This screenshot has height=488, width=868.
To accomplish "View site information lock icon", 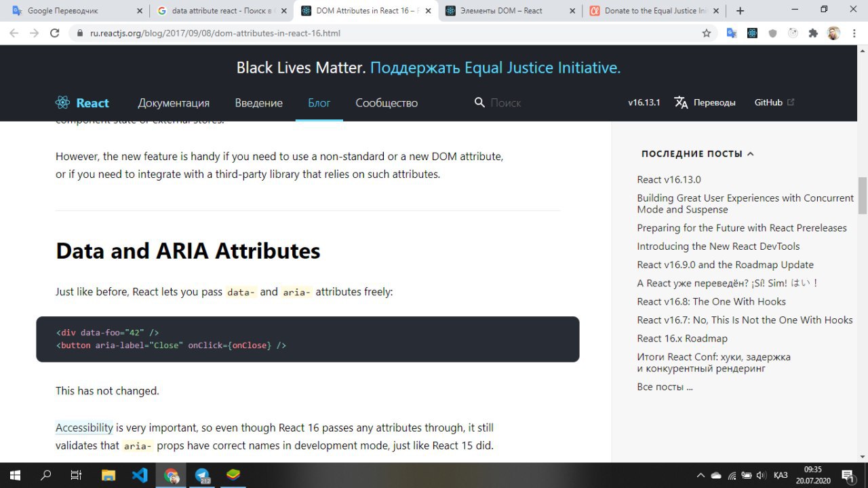I will 79,33.
